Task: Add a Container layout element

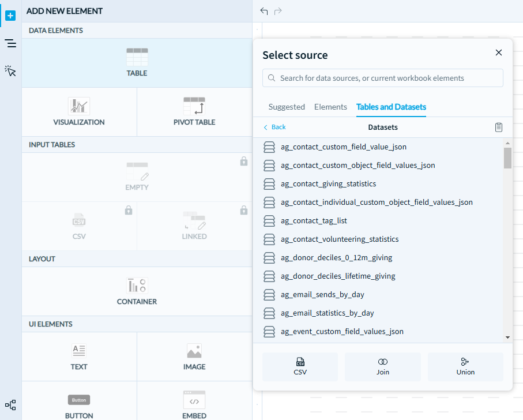Action: click(x=137, y=291)
